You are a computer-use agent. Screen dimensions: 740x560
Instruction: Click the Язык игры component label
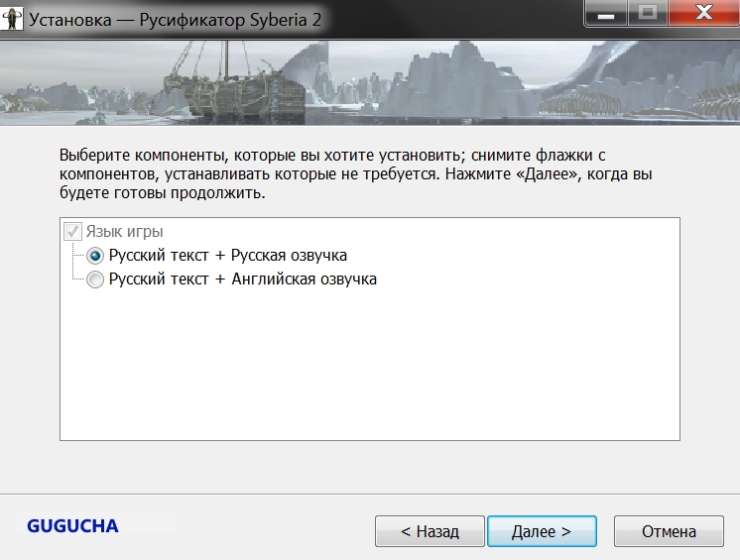[124, 232]
